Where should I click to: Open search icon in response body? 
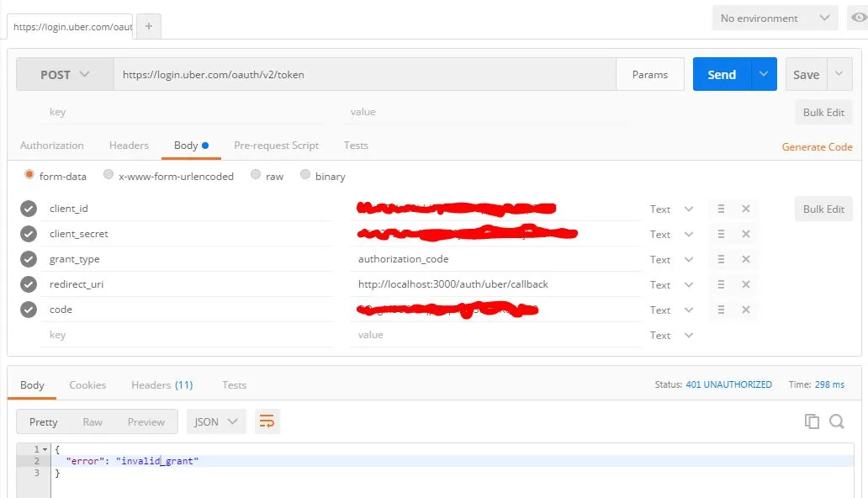(836, 421)
